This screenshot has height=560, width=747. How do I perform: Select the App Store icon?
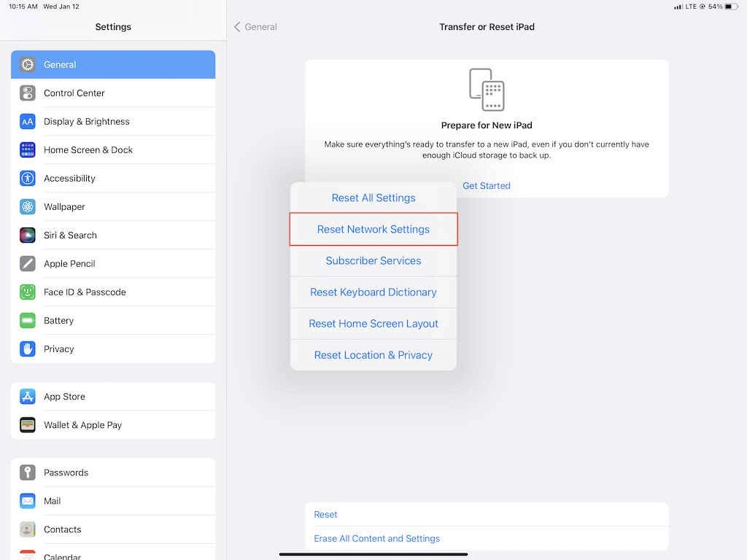pos(27,396)
